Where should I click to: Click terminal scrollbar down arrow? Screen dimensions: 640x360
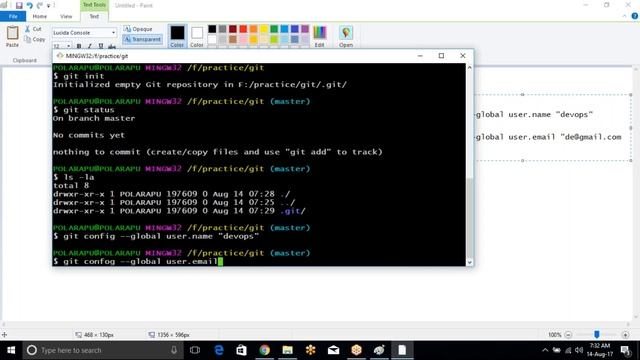click(469, 262)
